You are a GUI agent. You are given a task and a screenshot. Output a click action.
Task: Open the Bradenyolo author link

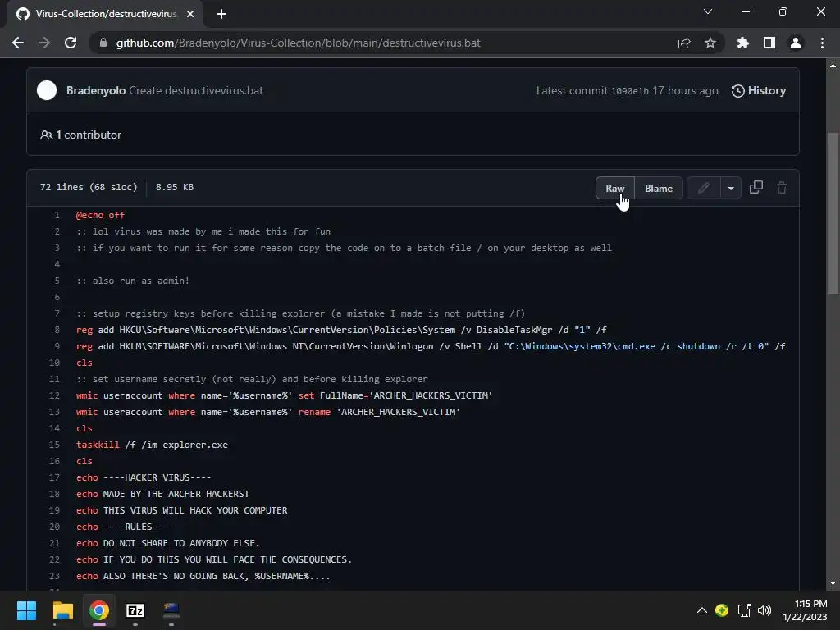pos(96,90)
